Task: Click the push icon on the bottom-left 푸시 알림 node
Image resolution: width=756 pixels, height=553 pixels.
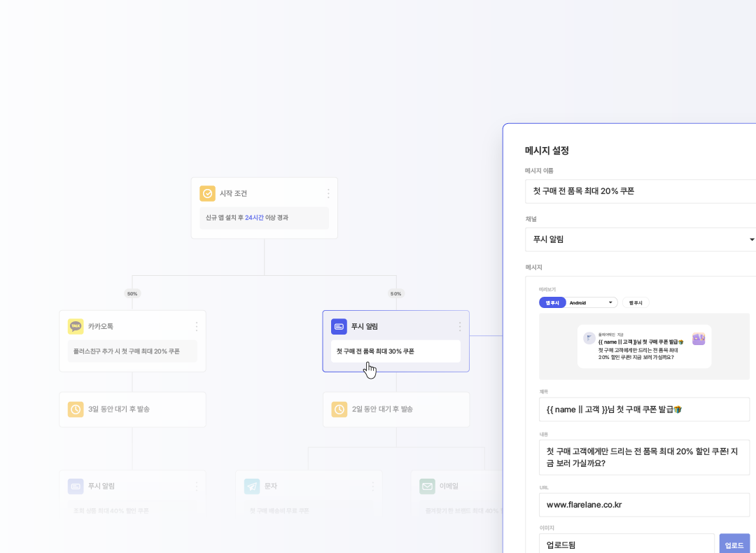Action: pos(76,486)
